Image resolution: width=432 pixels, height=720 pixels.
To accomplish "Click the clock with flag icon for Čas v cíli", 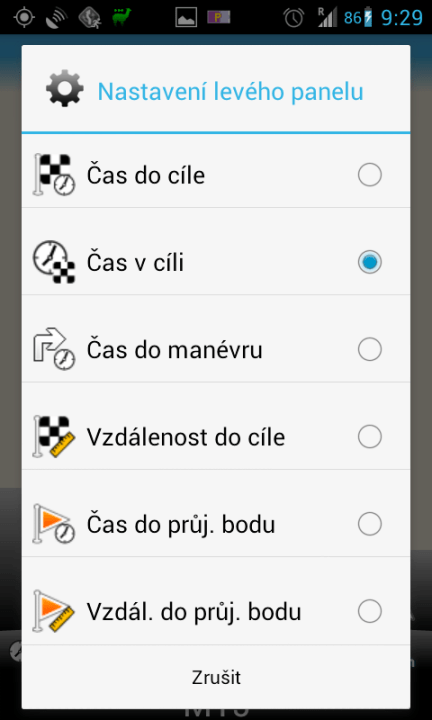I will [x=54, y=262].
